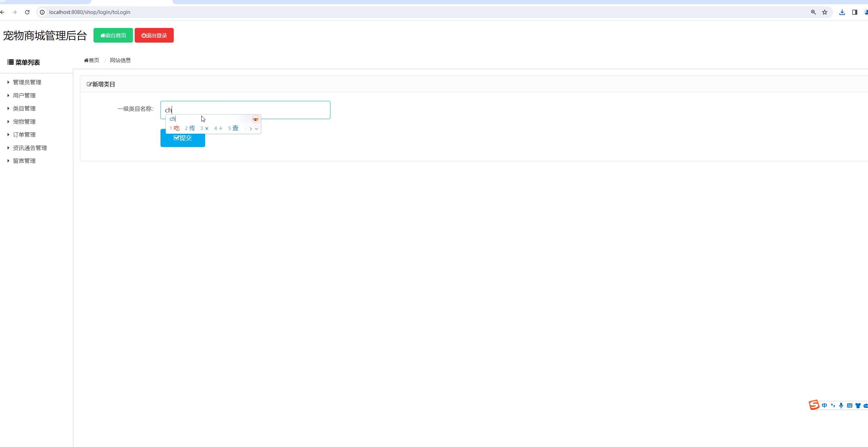The width and height of the screenshot is (868, 447).
Task: Choose candidate 4 ÷ symbol
Action: click(x=218, y=129)
